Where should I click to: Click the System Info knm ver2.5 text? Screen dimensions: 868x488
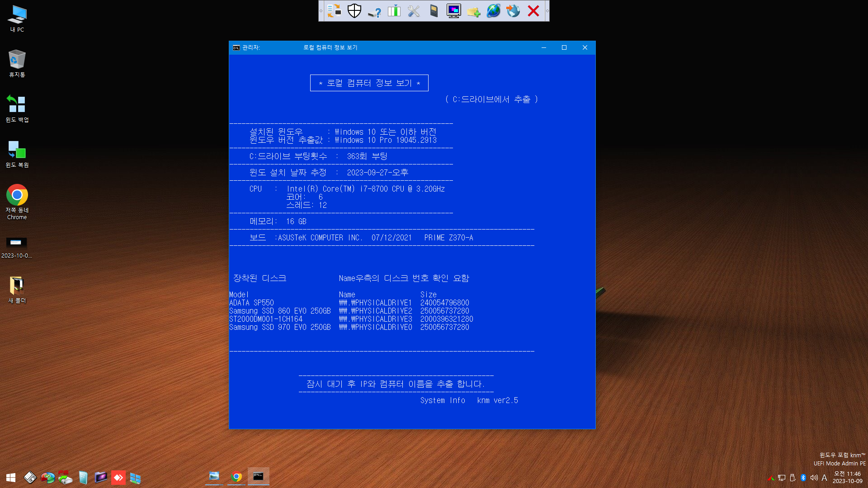(x=469, y=400)
